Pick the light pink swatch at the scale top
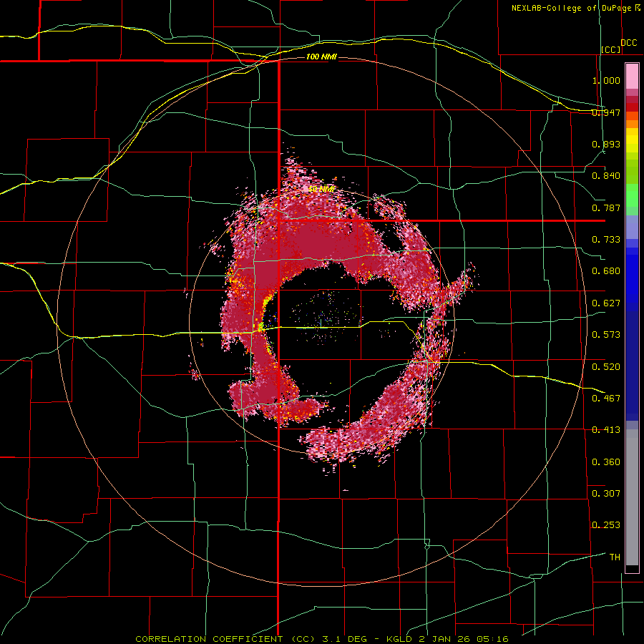644x644 pixels. 632,77
